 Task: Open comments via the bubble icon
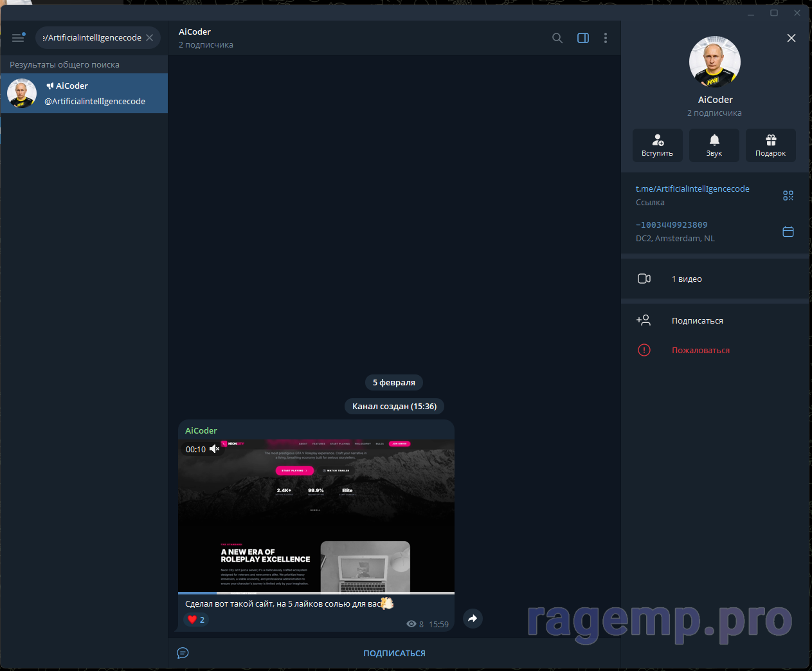(x=183, y=653)
